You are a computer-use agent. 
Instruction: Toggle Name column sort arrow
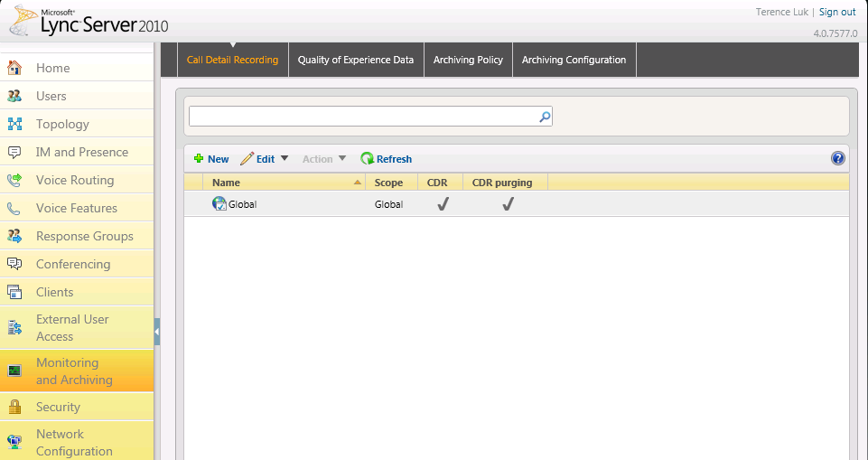[x=358, y=183]
